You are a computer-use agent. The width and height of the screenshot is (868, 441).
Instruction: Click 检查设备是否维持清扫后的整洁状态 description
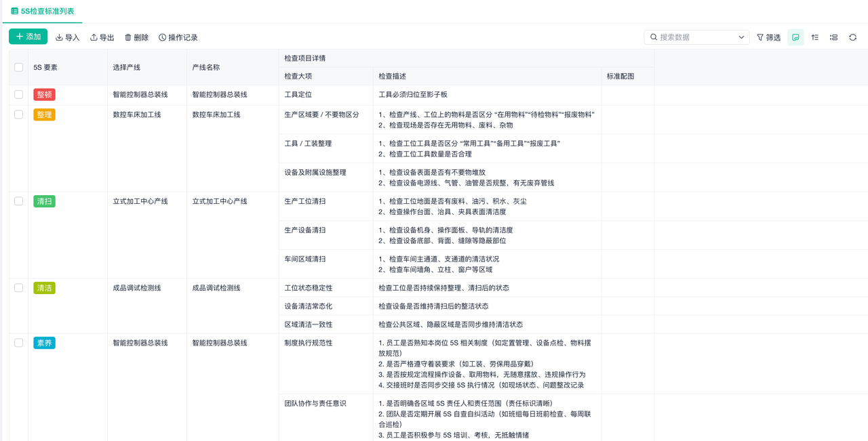coord(433,306)
